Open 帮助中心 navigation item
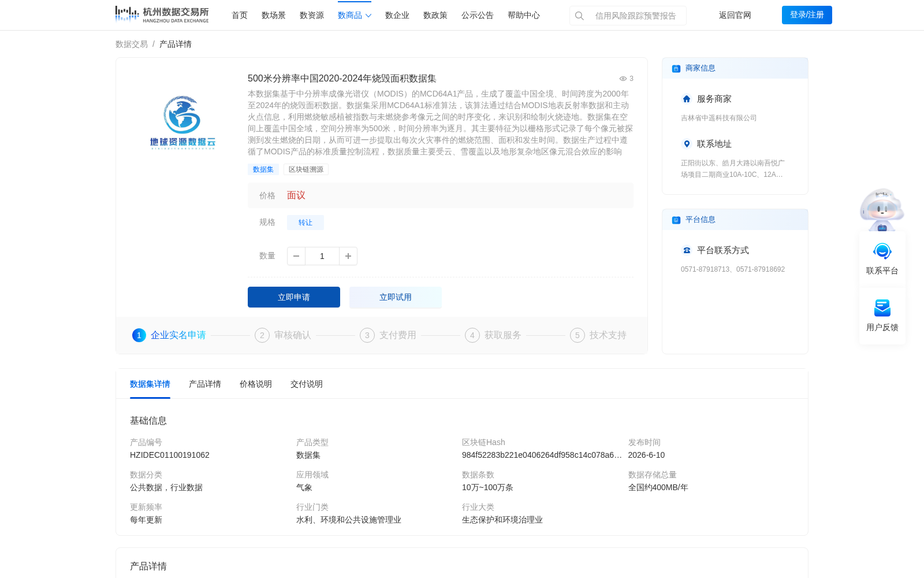The height and width of the screenshot is (578, 924). (x=524, y=16)
